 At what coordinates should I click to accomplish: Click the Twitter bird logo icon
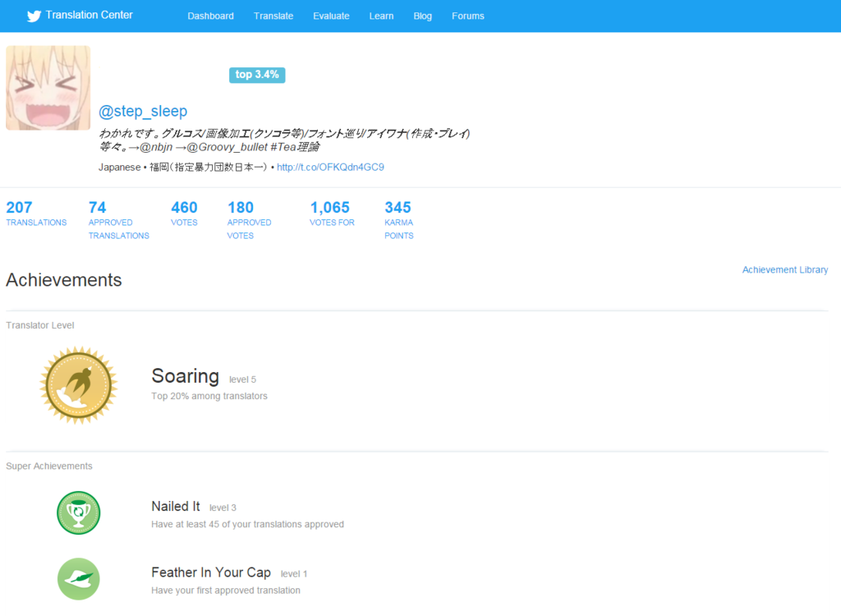[34, 16]
